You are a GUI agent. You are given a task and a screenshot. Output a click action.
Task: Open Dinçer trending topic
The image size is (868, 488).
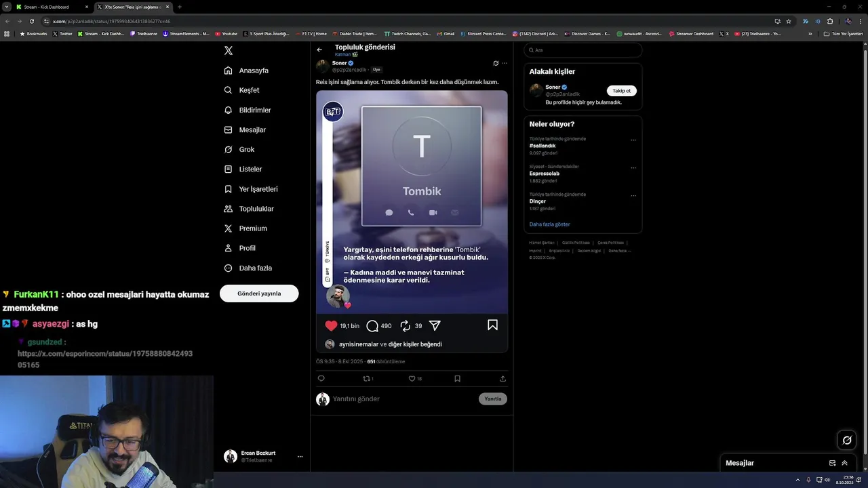pos(538,201)
